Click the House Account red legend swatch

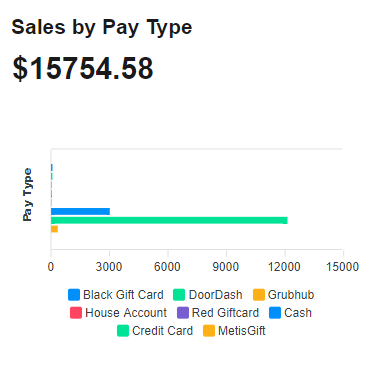tap(76, 313)
